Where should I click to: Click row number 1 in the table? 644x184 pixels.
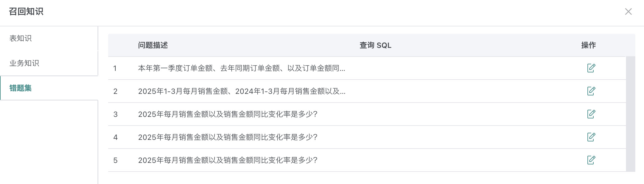[115, 68]
